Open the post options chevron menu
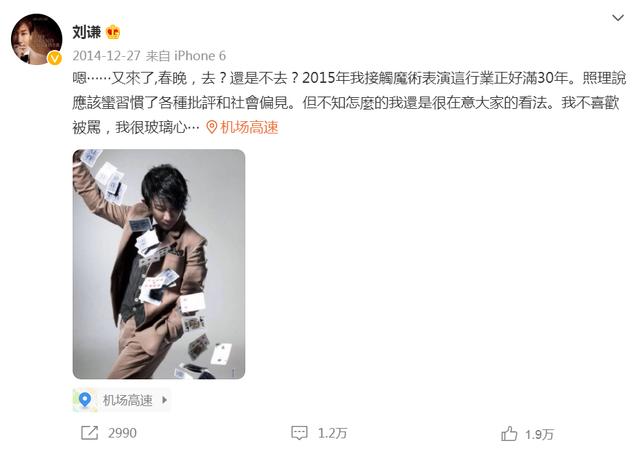The image size is (640, 454). pyautogui.click(x=618, y=18)
